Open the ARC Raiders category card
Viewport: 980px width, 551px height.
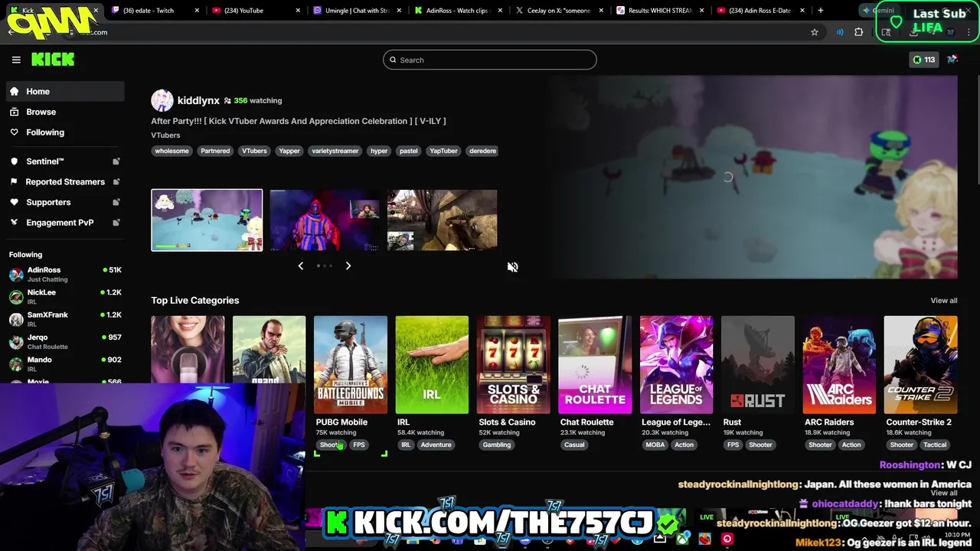839,365
